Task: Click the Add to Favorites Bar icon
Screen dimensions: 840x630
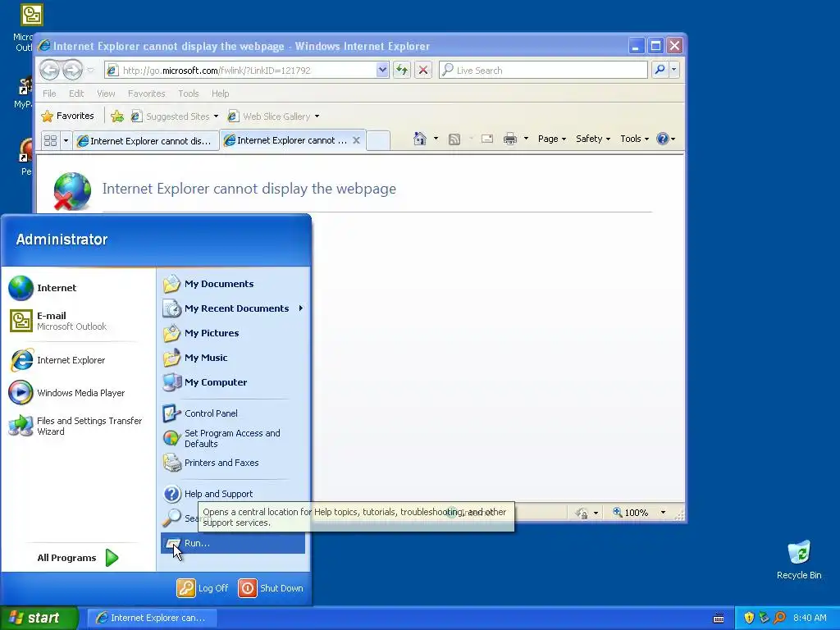Action: 116,116
